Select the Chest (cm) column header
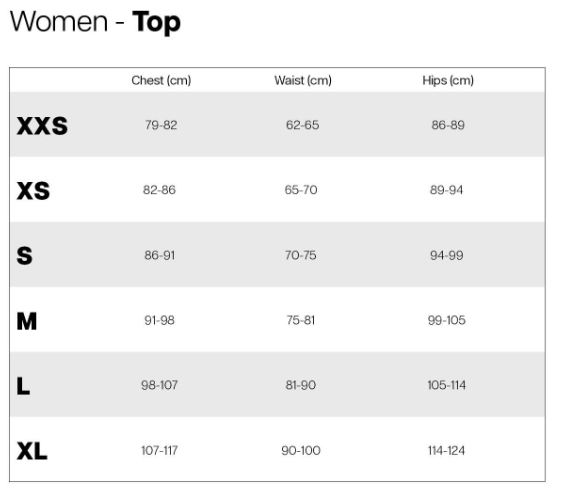This screenshot has width=561, height=498. click(161, 80)
